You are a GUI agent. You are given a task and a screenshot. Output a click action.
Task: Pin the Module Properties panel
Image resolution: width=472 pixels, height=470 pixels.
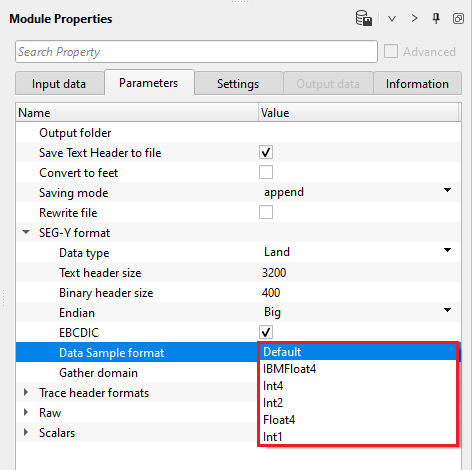click(436, 18)
